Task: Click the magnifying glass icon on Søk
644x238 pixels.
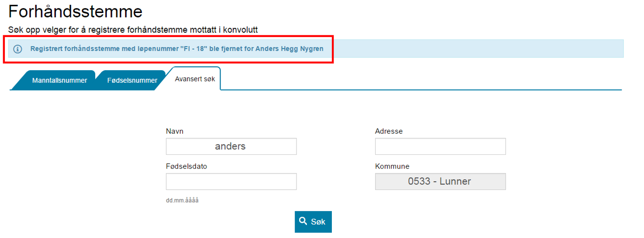Action: pyautogui.click(x=303, y=221)
